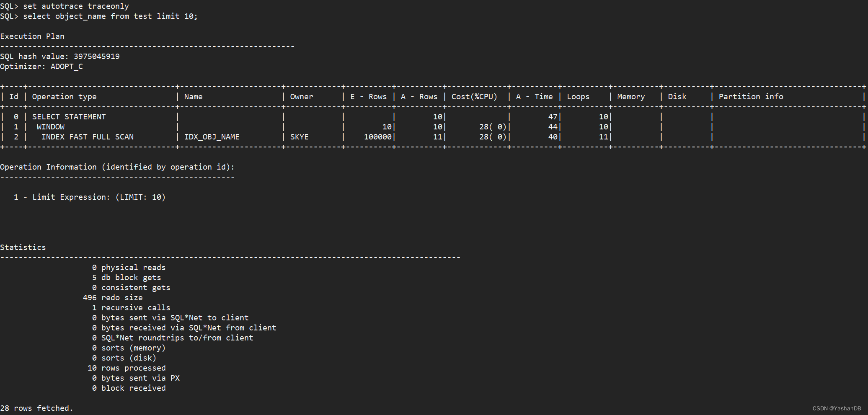The height and width of the screenshot is (415, 868).
Task: Click the A-Time value 47
Action: pyautogui.click(x=553, y=117)
